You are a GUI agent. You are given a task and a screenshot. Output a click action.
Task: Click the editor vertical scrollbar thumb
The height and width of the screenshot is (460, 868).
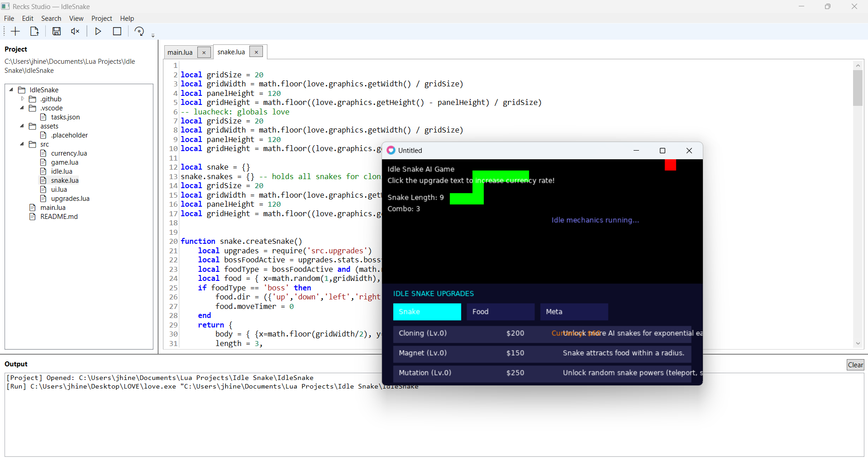coord(858,88)
